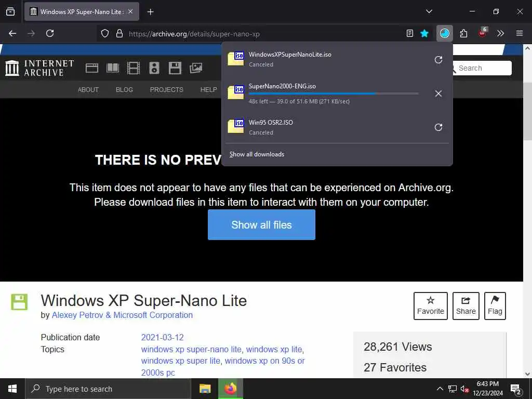Image resolution: width=532 pixels, height=399 pixels.
Task: Open Show all downloads
Action: click(257, 154)
